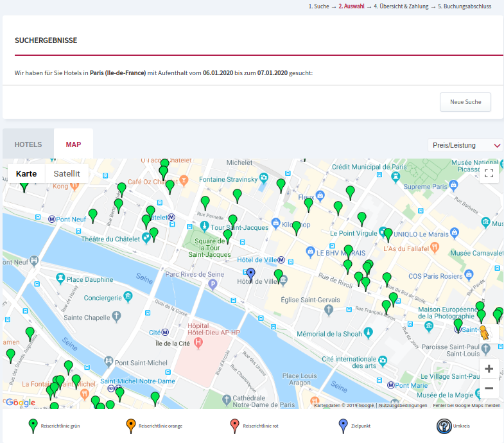Click the green pin on Square de la Tour Saint-Jacques
The image size is (504, 443).
tap(227, 236)
